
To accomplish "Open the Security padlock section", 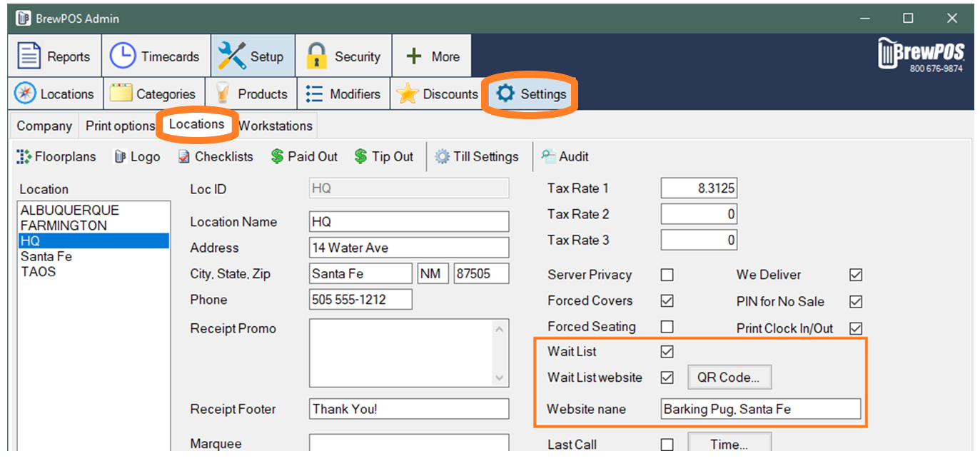I will 343,56.
